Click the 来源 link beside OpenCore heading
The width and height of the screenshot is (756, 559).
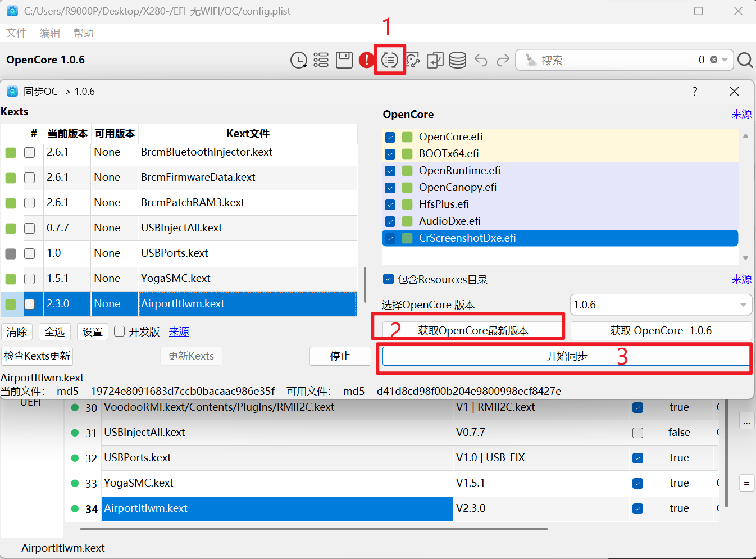(x=741, y=115)
